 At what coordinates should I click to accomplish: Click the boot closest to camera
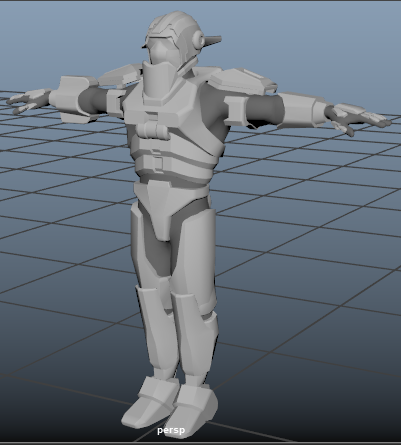148,402
